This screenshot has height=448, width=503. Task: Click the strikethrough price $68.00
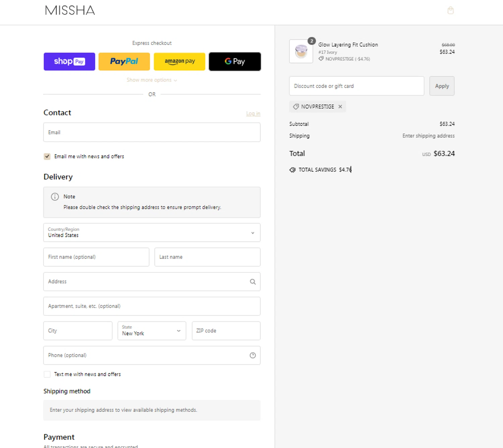click(448, 45)
